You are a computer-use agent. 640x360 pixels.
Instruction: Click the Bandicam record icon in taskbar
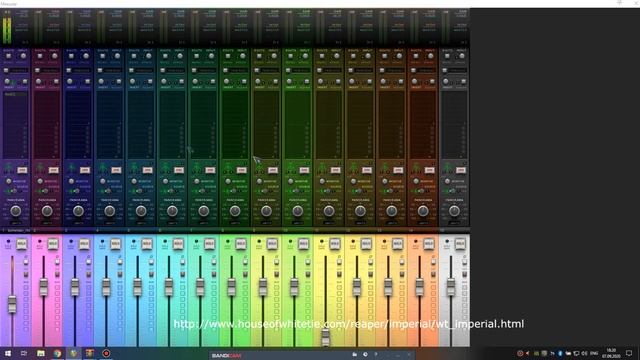(106, 353)
